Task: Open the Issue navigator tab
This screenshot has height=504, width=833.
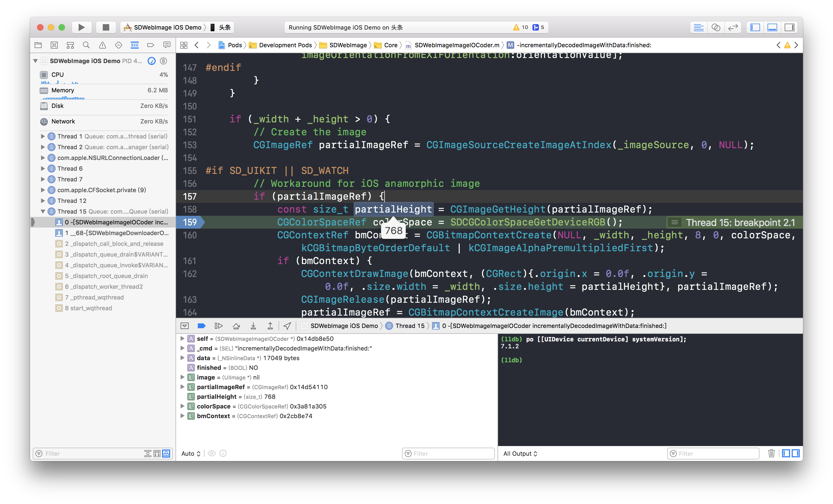Action: tap(103, 45)
